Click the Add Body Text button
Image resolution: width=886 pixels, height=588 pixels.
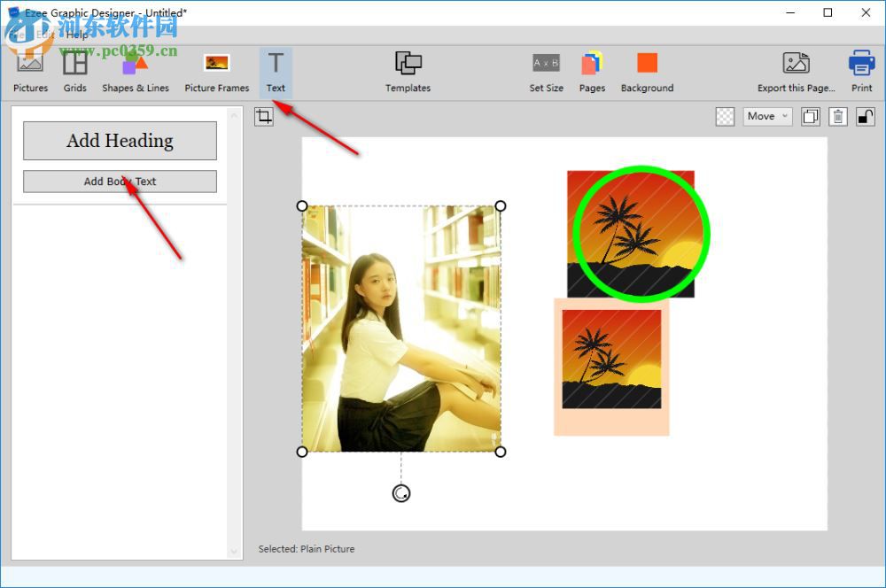click(119, 182)
